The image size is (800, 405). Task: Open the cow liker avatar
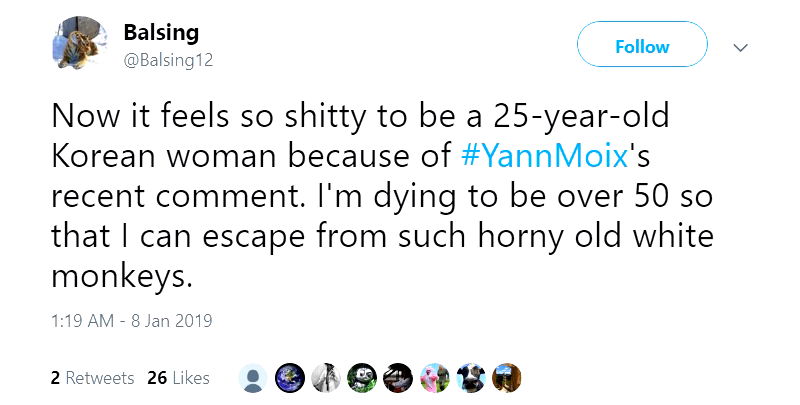point(469,377)
